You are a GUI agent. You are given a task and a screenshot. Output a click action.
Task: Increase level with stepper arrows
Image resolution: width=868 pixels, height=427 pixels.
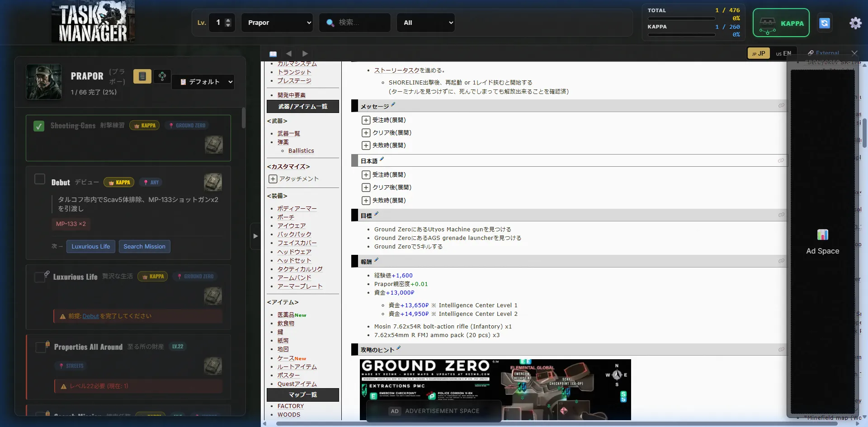(228, 20)
